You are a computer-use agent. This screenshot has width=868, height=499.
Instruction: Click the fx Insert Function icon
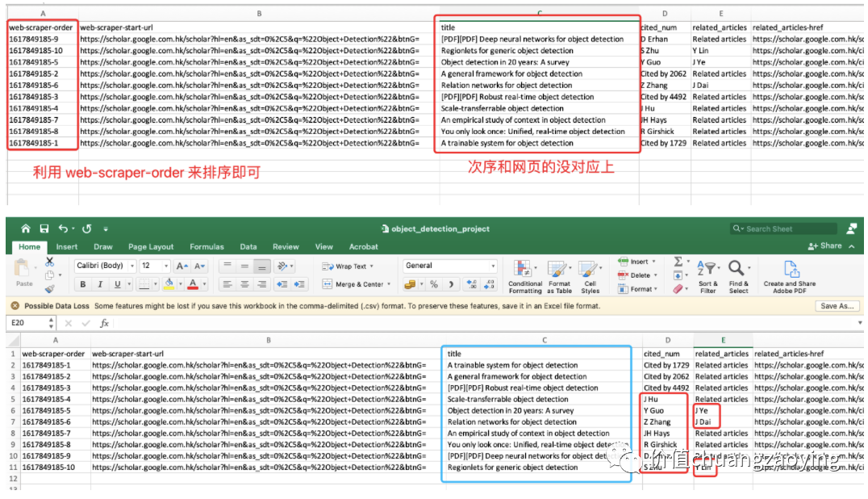click(103, 323)
